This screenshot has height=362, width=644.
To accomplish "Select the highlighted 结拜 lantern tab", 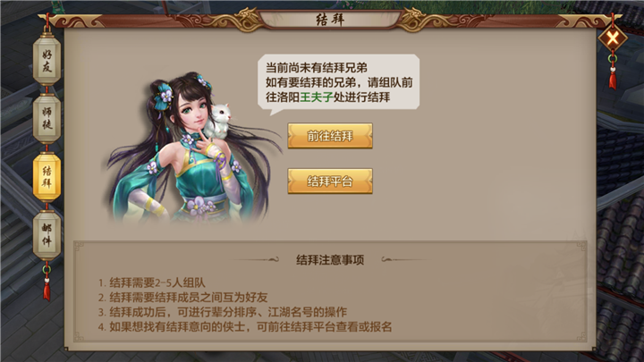I will pos(47,176).
